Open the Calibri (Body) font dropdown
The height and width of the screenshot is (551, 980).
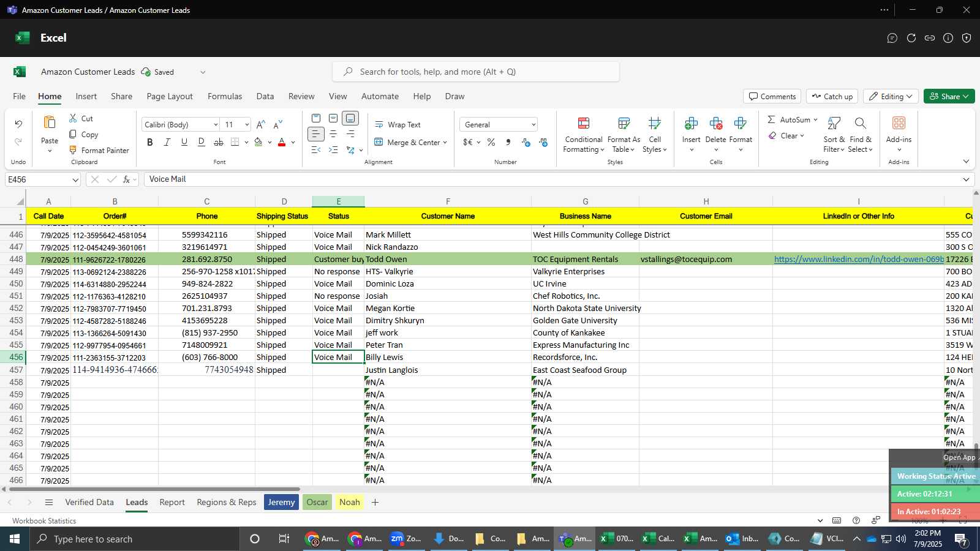216,124
